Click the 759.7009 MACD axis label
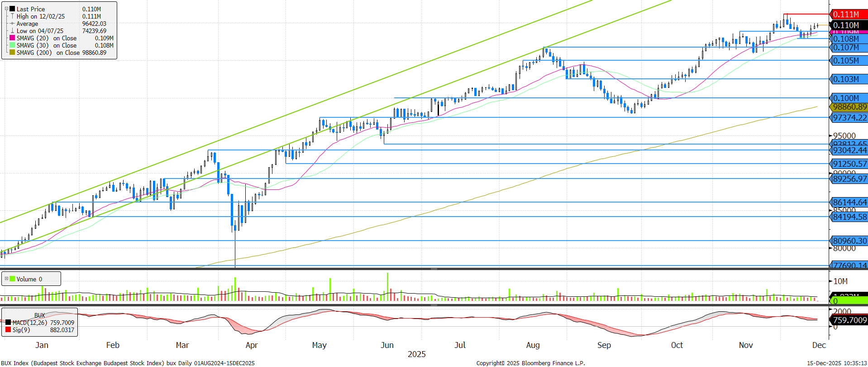Image resolution: width=868 pixels, height=367 pixels. click(x=849, y=320)
